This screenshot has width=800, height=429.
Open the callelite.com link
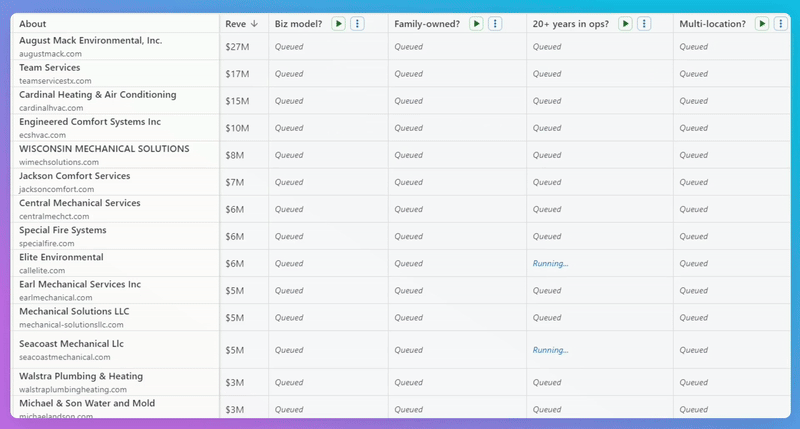(x=42, y=270)
